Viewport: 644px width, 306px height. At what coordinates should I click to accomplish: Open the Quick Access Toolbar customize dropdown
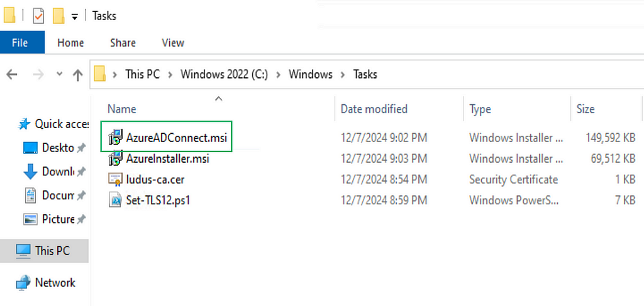(x=74, y=17)
